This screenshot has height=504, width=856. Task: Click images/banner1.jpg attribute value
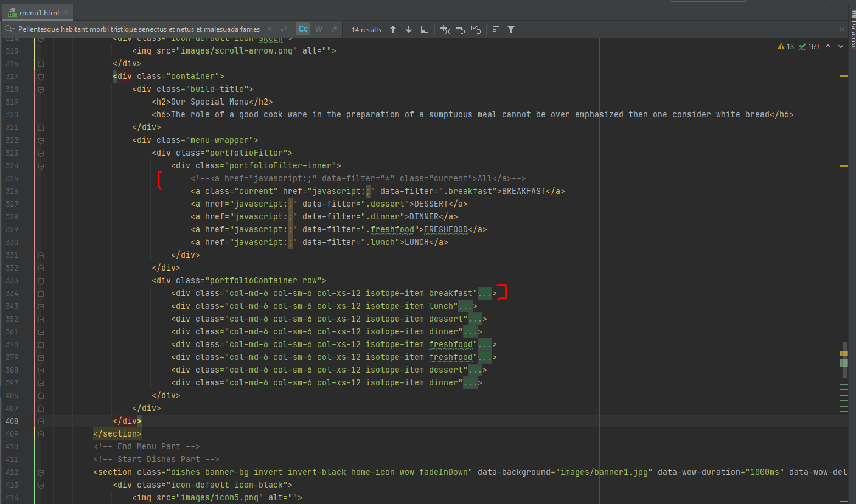click(604, 472)
